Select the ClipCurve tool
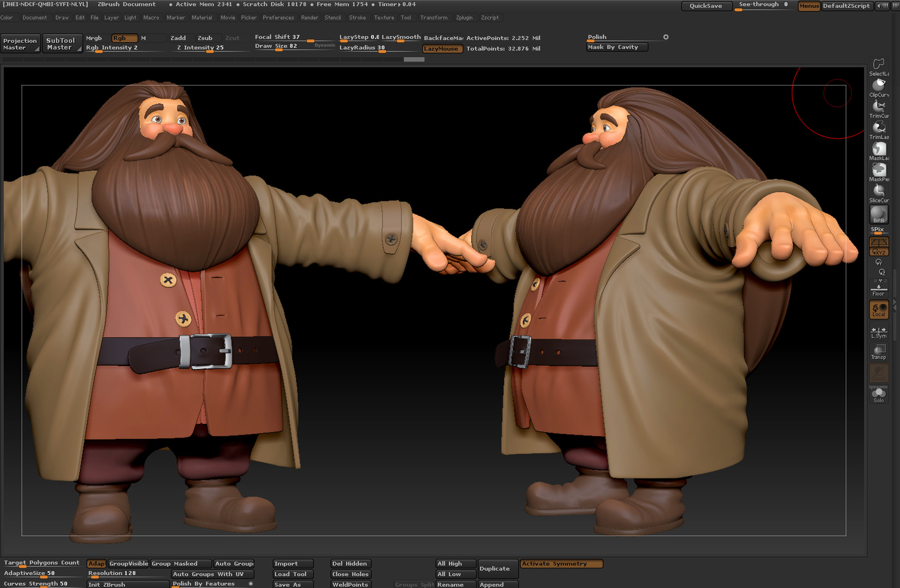This screenshot has height=588, width=900. tap(878, 86)
